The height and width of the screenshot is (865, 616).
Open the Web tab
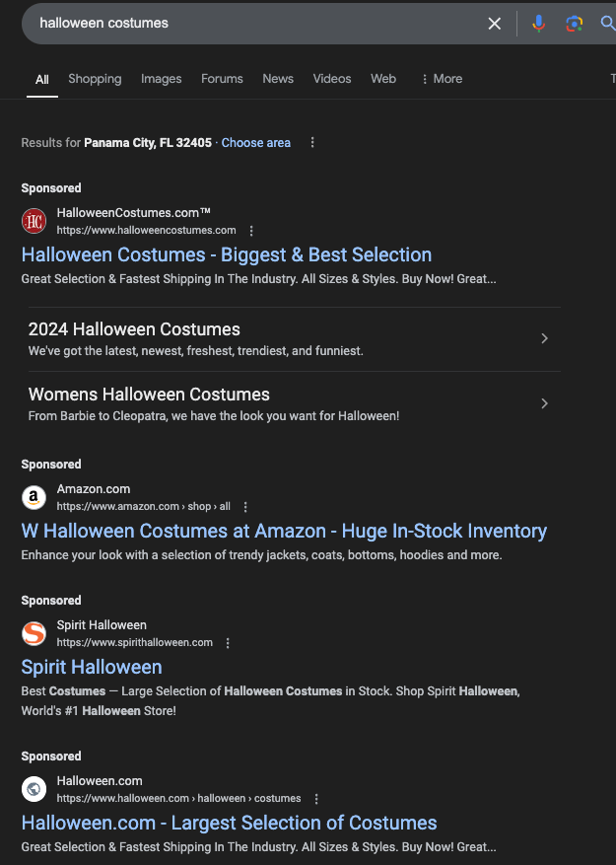pyautogui.click(x=383, y=79)
